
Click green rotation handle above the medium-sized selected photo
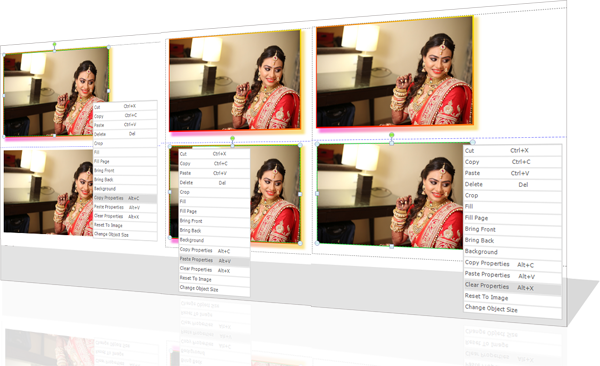[233, 138]
